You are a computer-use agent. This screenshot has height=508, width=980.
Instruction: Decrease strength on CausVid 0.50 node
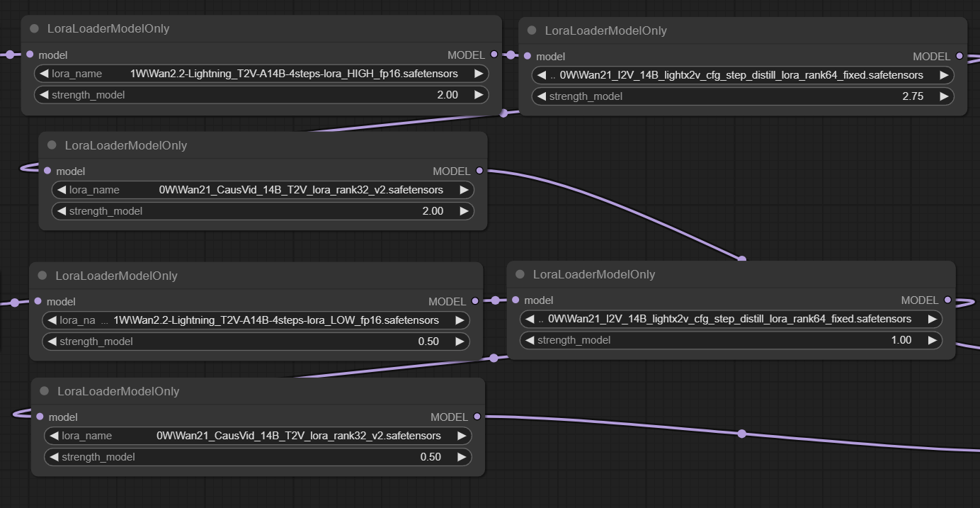55,457
